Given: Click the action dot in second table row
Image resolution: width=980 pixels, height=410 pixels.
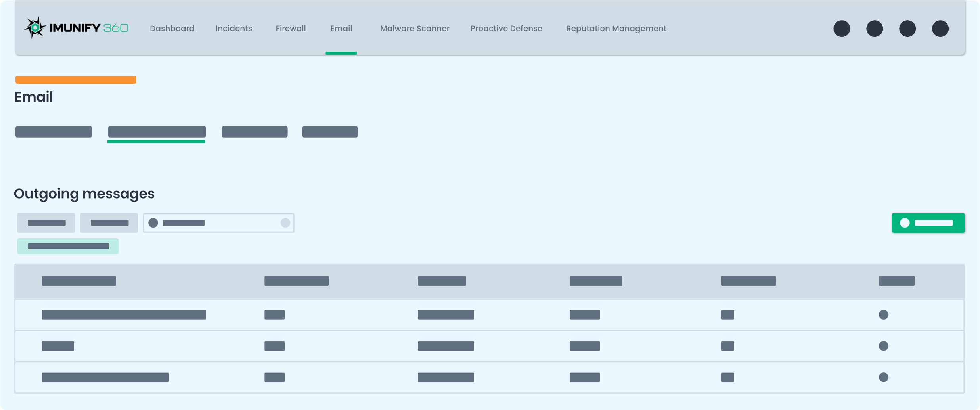Looking at the screenshot, I should point(883,346).
